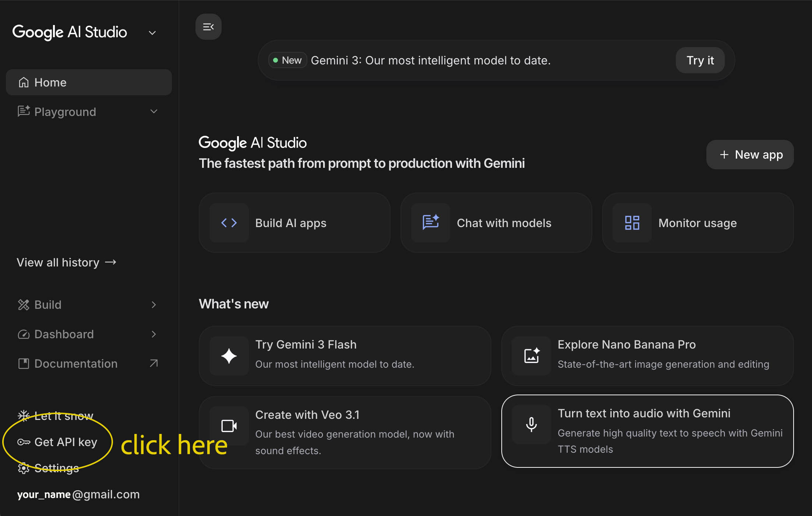Image resolution: width=812 pixels, height=516 pixels.
Task: Click the Documentation book icon
Action: (24, 364)
